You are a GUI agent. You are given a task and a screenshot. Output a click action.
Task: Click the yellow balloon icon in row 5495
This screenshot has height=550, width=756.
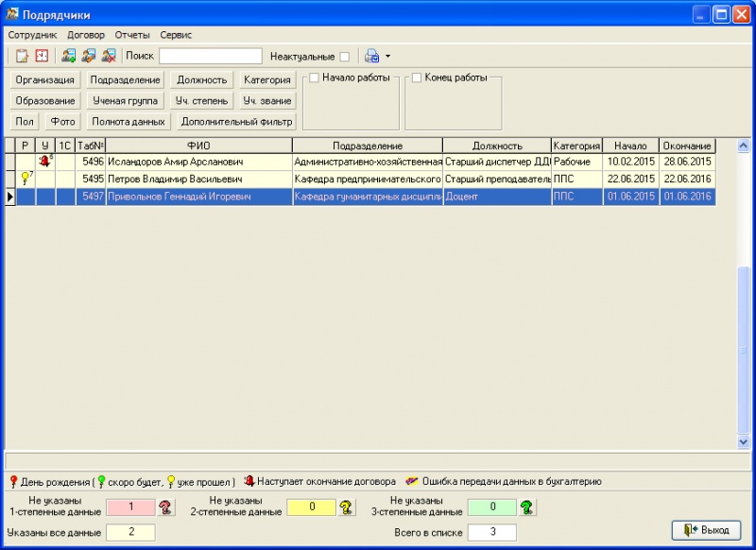click(26, 179)
